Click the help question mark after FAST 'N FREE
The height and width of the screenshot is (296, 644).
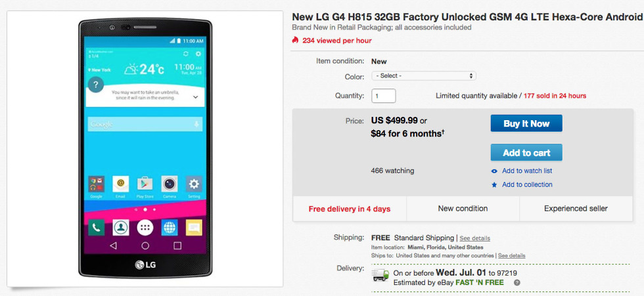point(517,282)
